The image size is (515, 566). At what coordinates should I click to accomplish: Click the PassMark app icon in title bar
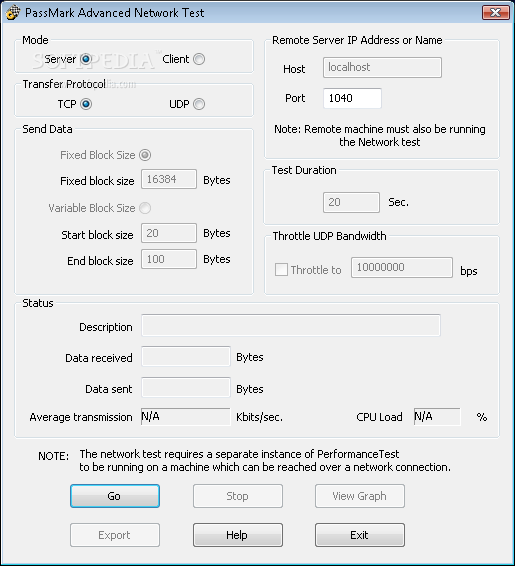tap(13, 12)
